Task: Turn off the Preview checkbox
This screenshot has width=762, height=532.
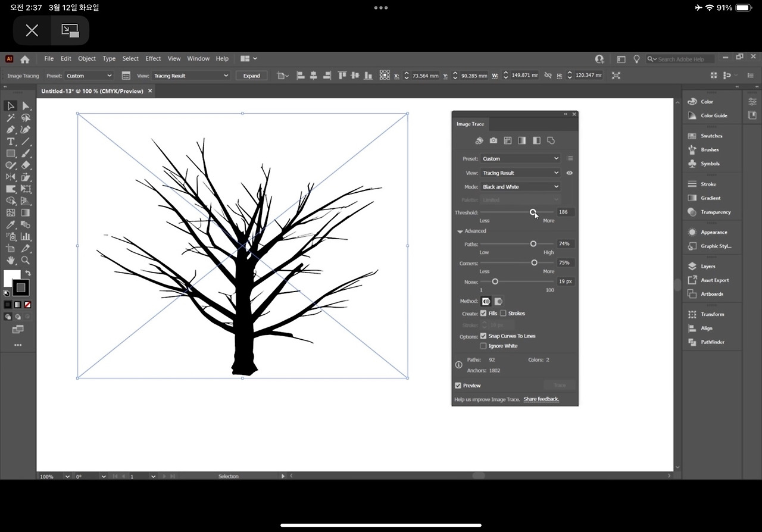Action: click(x=458, y=386)
